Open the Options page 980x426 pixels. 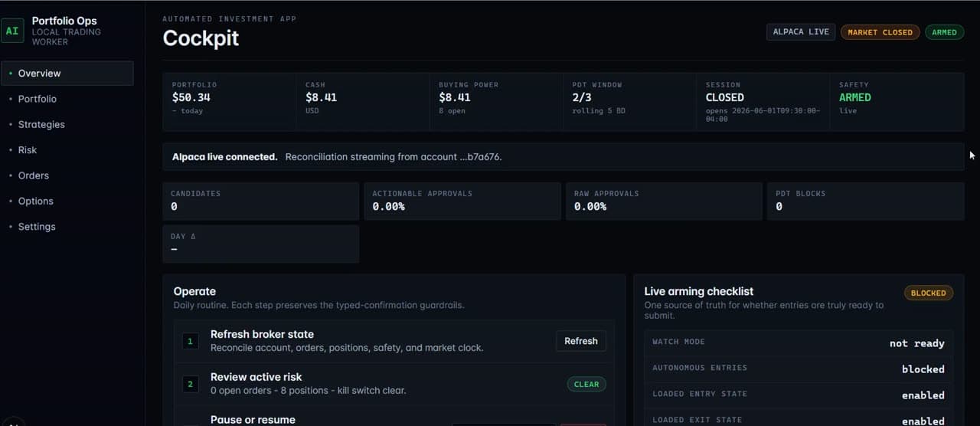point(67,201)
